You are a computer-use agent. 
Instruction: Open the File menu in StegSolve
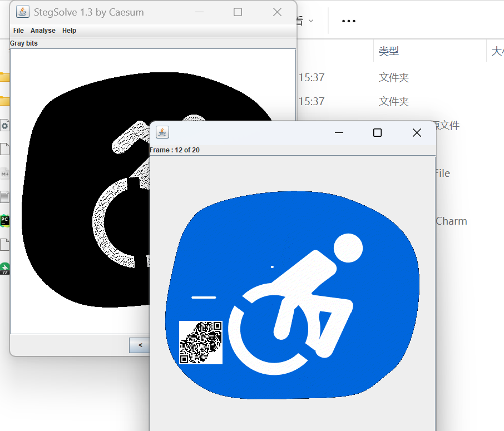18,31
